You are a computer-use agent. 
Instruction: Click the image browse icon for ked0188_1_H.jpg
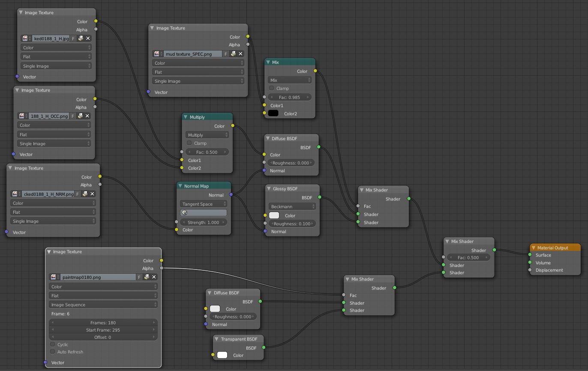(26, 39)
